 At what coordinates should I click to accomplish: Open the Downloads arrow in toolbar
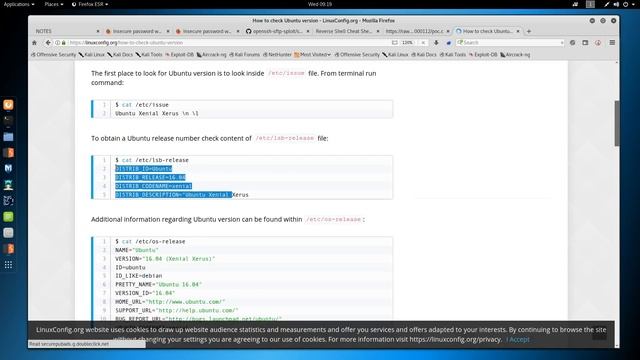tap(436, 42)
